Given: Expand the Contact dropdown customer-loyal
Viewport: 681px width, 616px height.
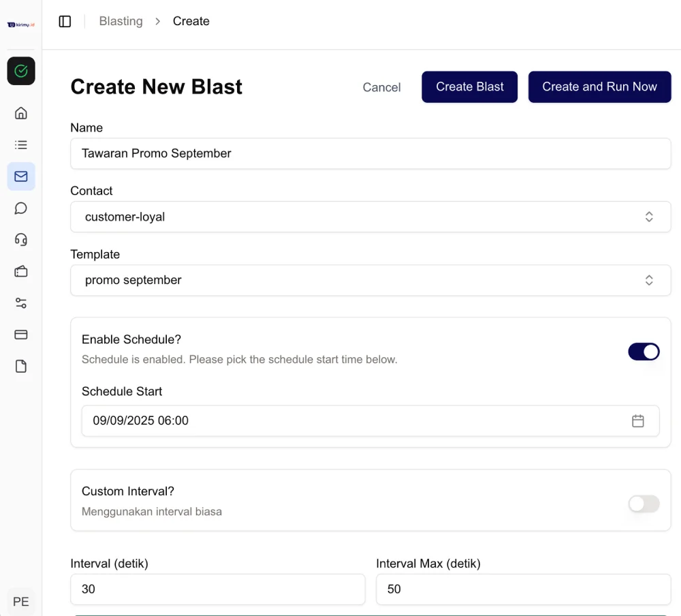Looking at the screenshot, I should pyautogui.click(x=370, y=217).
